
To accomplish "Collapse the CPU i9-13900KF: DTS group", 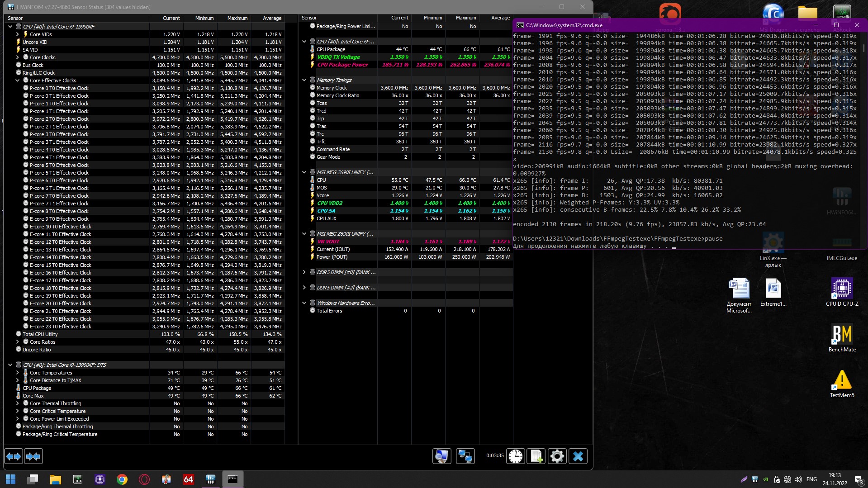I will coord(10,365).
